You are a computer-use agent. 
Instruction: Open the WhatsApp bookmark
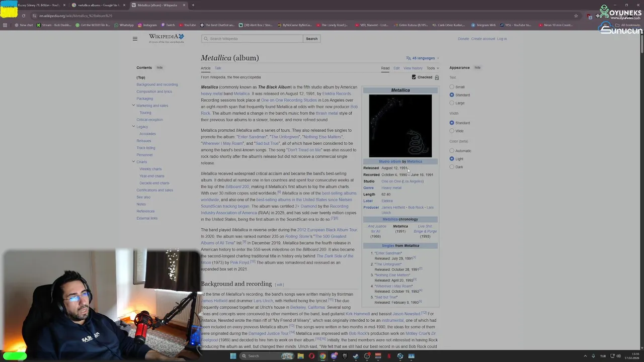click(x=124, y=25)
